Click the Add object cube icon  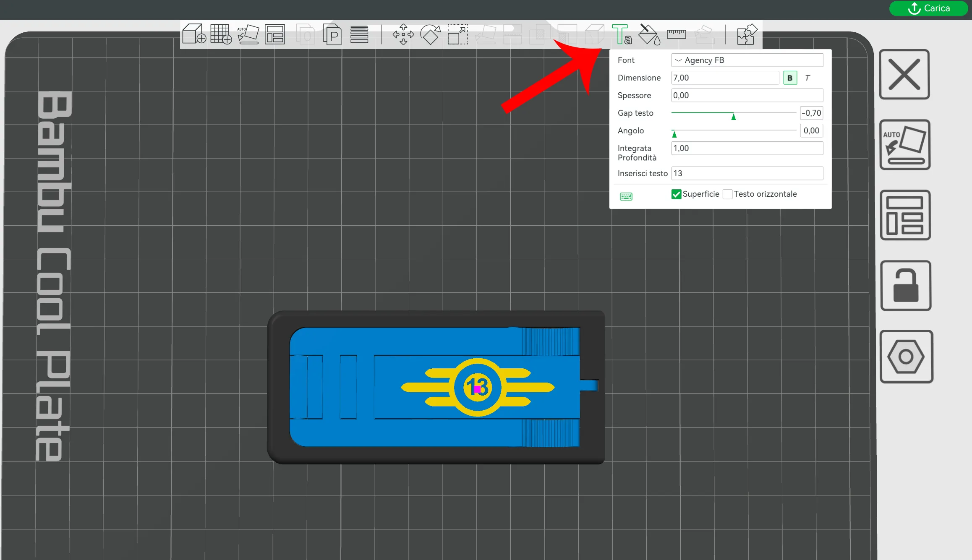pos(194,34)
